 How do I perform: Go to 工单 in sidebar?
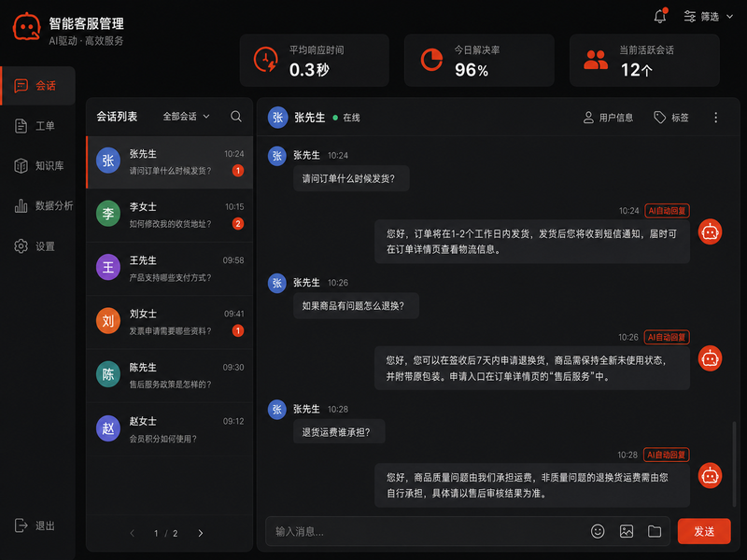[x=38, y=126]
